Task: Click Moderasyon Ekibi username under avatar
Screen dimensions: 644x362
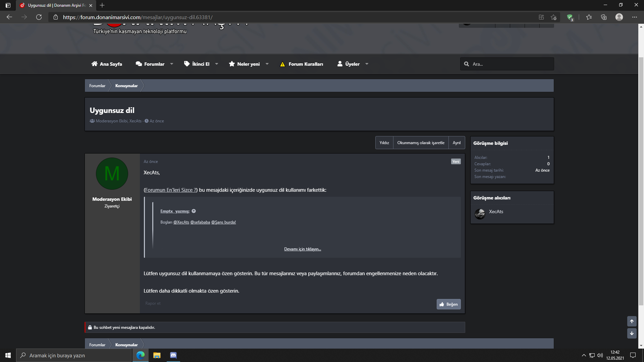Action: point(112,199)
